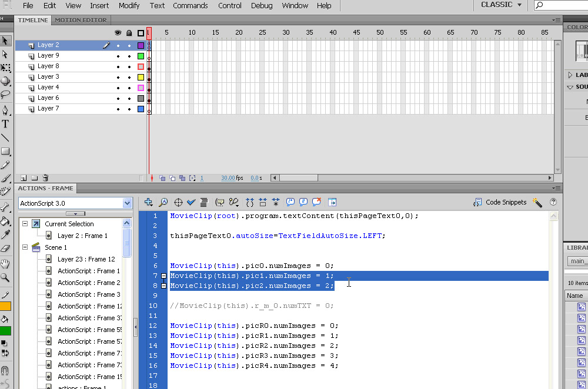Toggle lock dot for Layer 3
Screen dimensions: 588x389
click(129, 77)
